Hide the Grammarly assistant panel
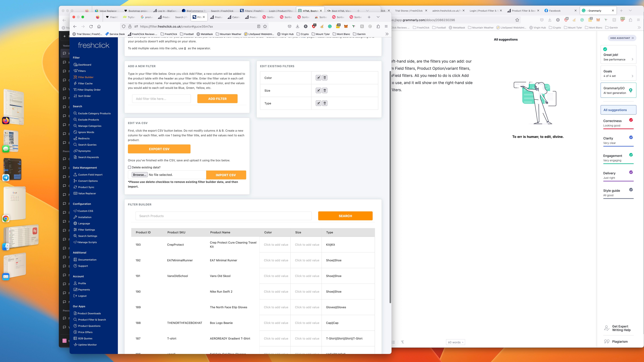 (622, 38)
